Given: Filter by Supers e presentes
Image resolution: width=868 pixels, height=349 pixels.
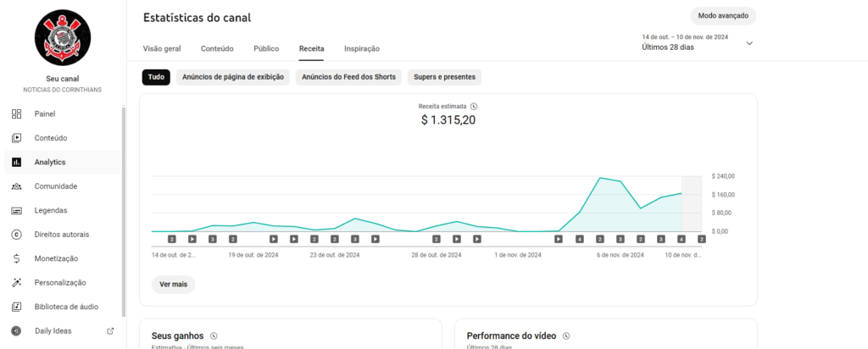Looking at the screenshot, I should 444,77.
